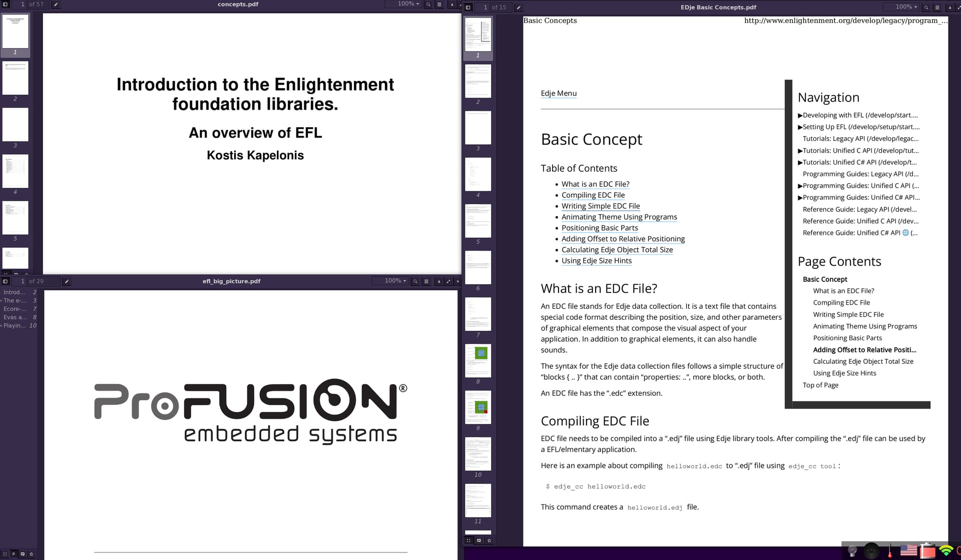The image size is (961, 560).
Task: Switch to annotations view in EDje sidebar bottom
Action: click(479, 540)
